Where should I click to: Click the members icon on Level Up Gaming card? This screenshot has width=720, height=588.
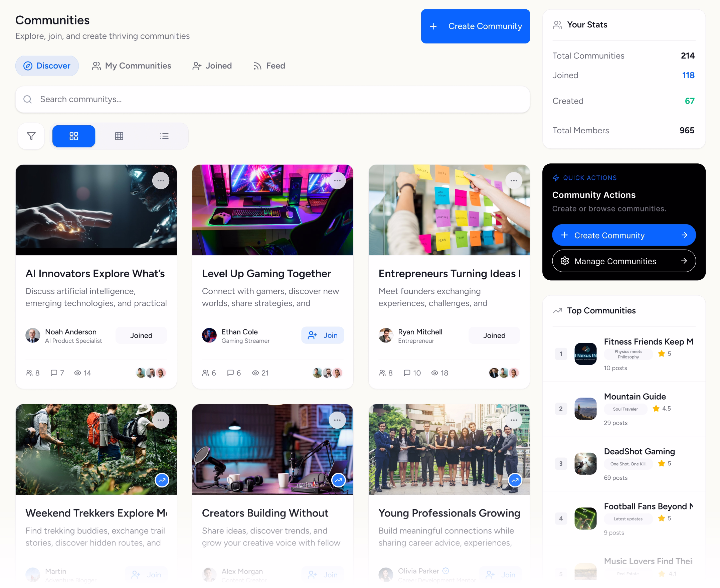[206, 373]
